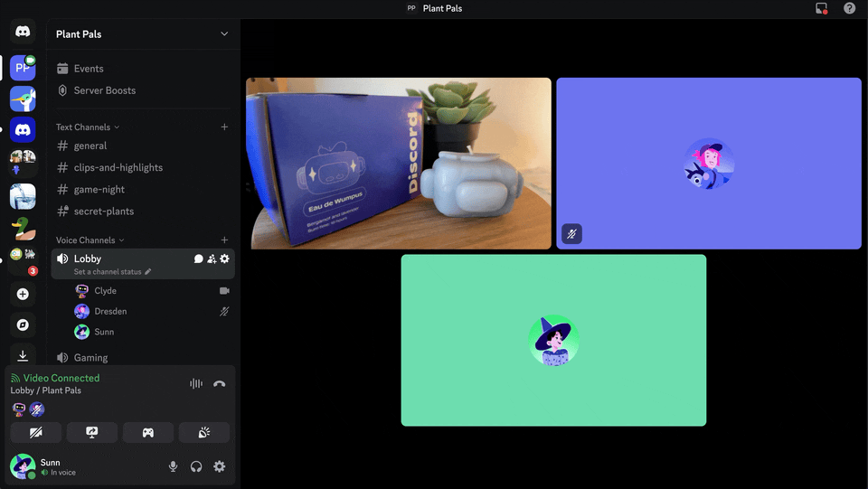Click the Download Apps arrow icon
868x489 pixels.
click(23, 355)
